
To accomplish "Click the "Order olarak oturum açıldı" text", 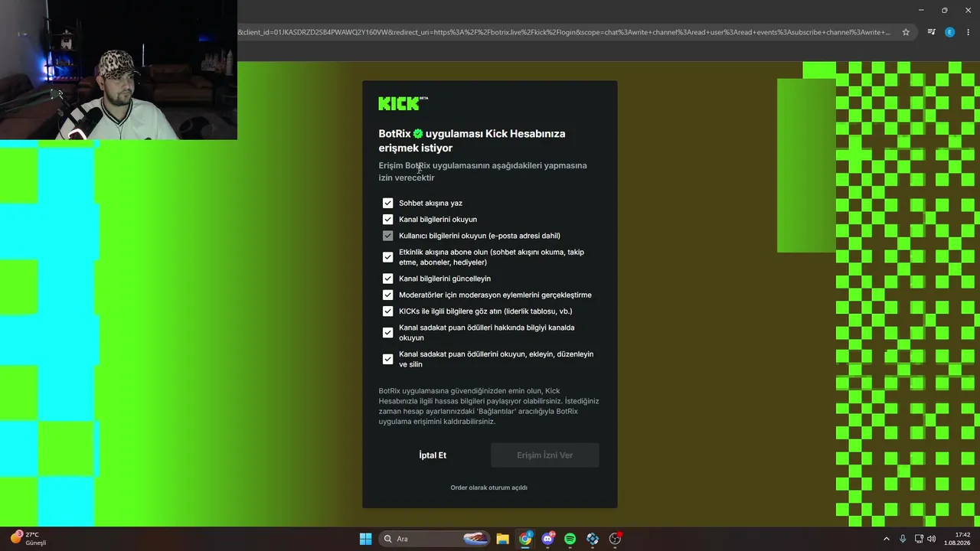I will click(488, 487).
